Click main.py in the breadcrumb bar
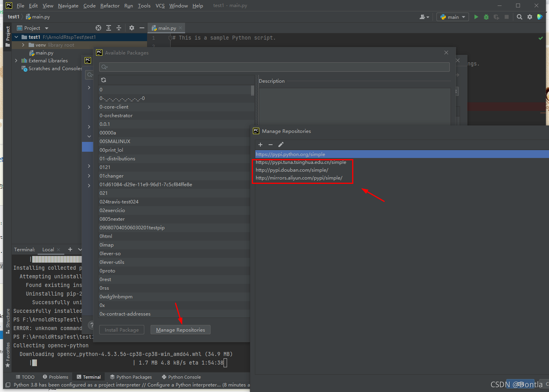The height and width of the screenshot is (392, 549). pos(38,17)
